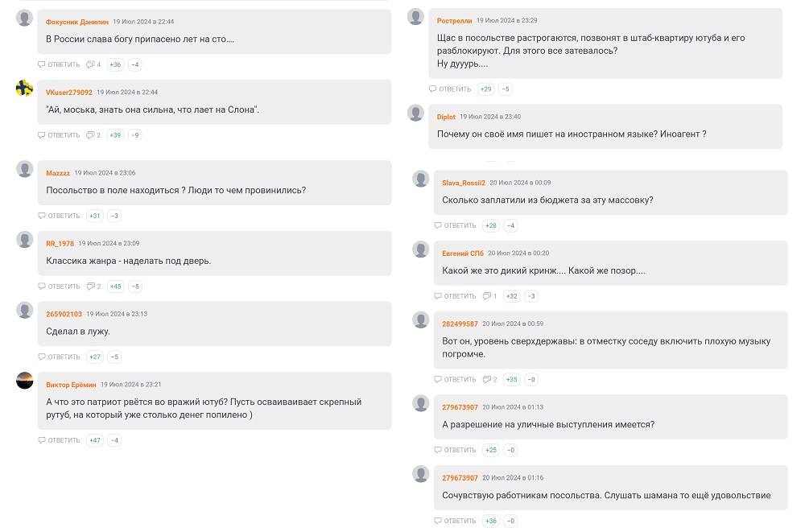Expand reply thread on Евгений СПб's comment
The height and width of the screenshot is (532, 805).
(489, 296)
